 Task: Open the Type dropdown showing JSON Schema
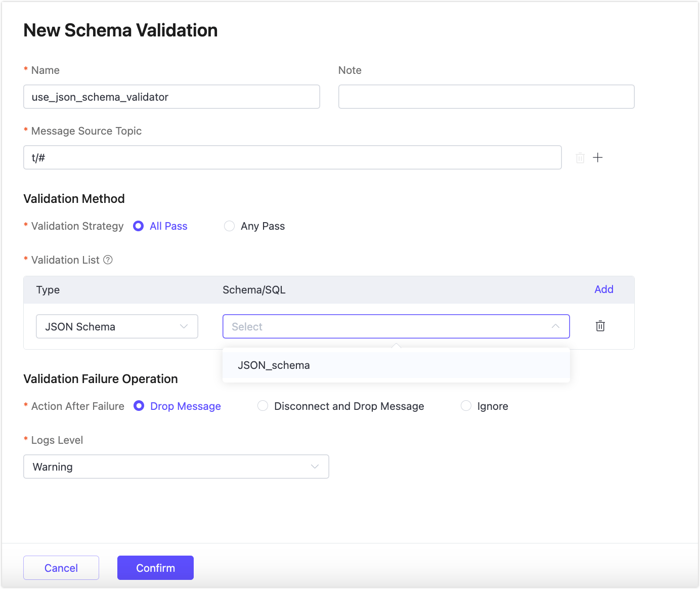pos(117,326)
